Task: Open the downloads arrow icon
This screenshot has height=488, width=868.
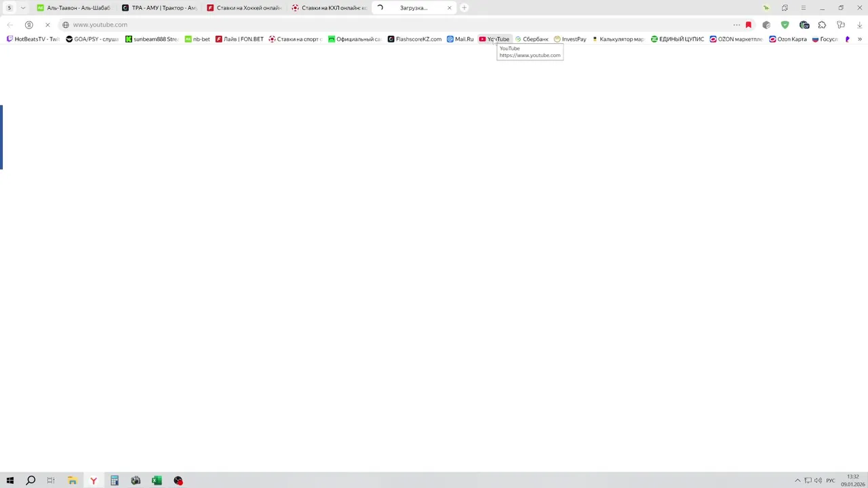Action: point(859,24)
